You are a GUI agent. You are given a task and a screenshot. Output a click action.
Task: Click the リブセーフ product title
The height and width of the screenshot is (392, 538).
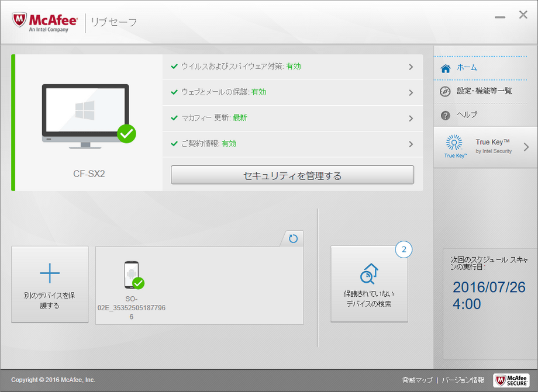click(114, 22)
